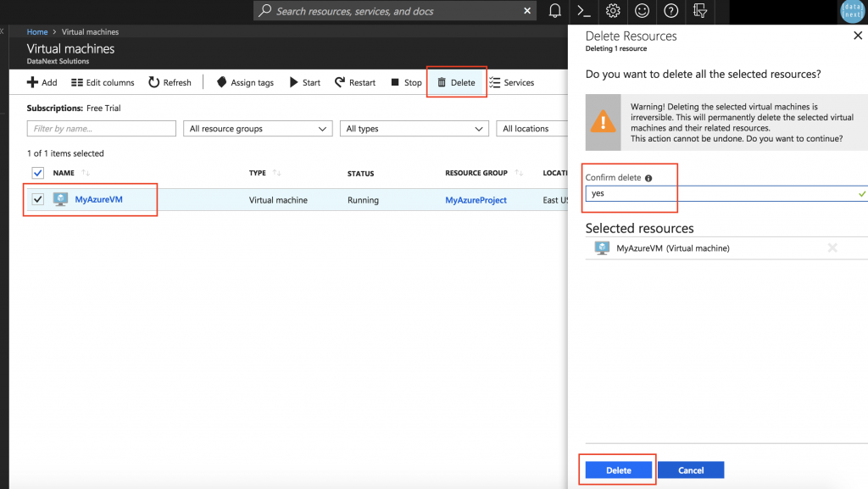Viewport: 868px width, 489px height.
Task: Toggle the select-all checkbox in header
Action: [36, 173]
